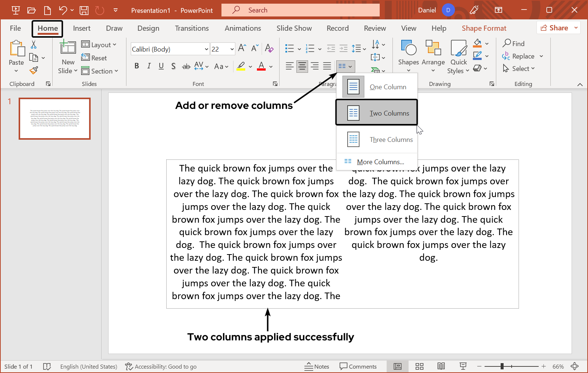Click the Text Shadow S icon
588x373 pixels.
[x=173, y=66]
